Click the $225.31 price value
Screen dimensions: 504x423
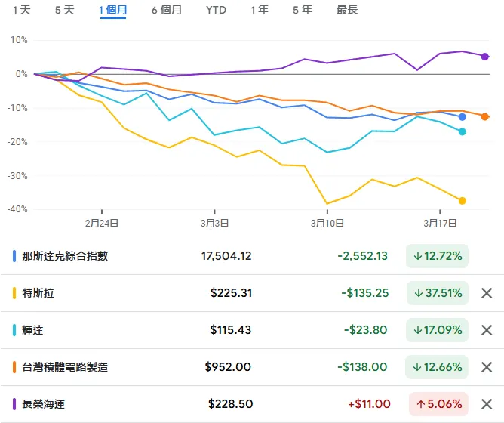pyautogui.click(x=231, y=293)
